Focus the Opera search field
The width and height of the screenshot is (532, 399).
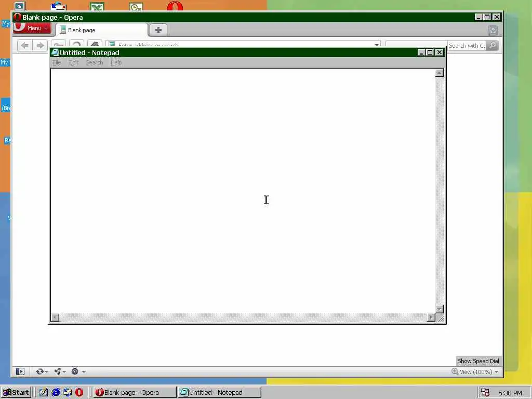pos(467,46)
